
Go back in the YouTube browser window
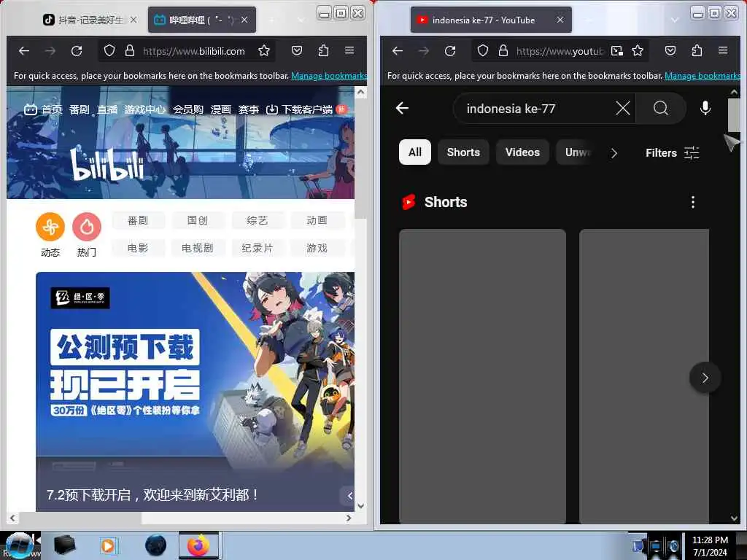click(x=398, y=50)
